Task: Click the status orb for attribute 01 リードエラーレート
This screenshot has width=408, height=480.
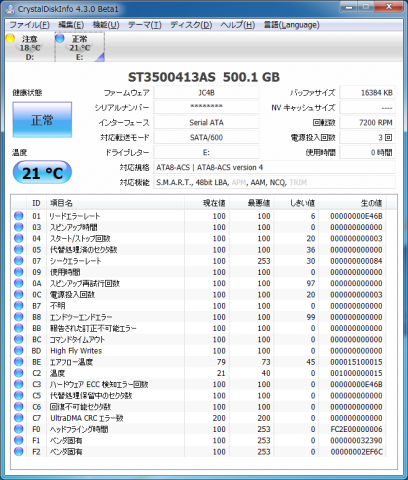Action: [x=19, y=216]
